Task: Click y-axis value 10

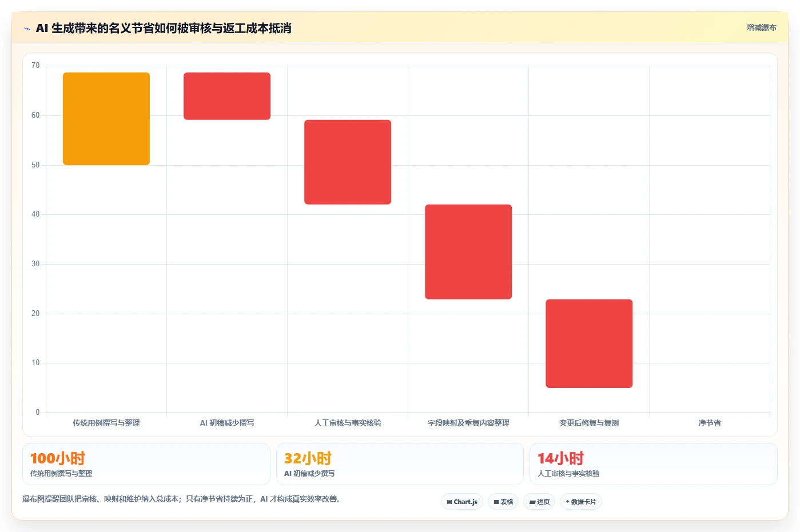Action: click(x=35, y=363)
